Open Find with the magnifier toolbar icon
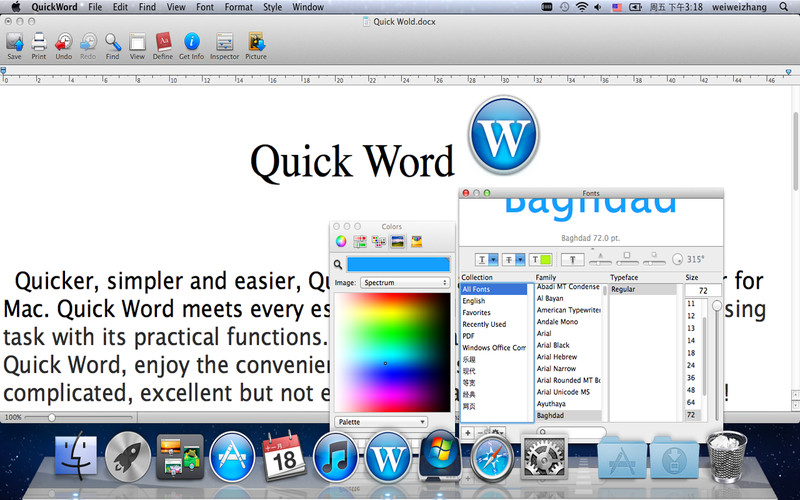Image resolution: width=800 pixels, height=500 pixels. pyautogui.click(x=113, y=42)
